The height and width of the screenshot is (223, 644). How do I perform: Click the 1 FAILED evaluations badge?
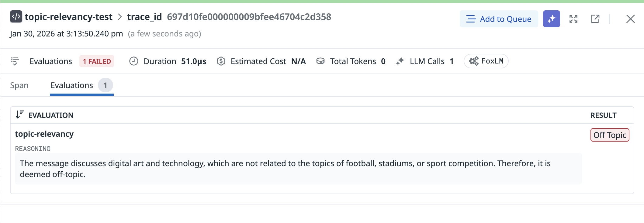97,61
